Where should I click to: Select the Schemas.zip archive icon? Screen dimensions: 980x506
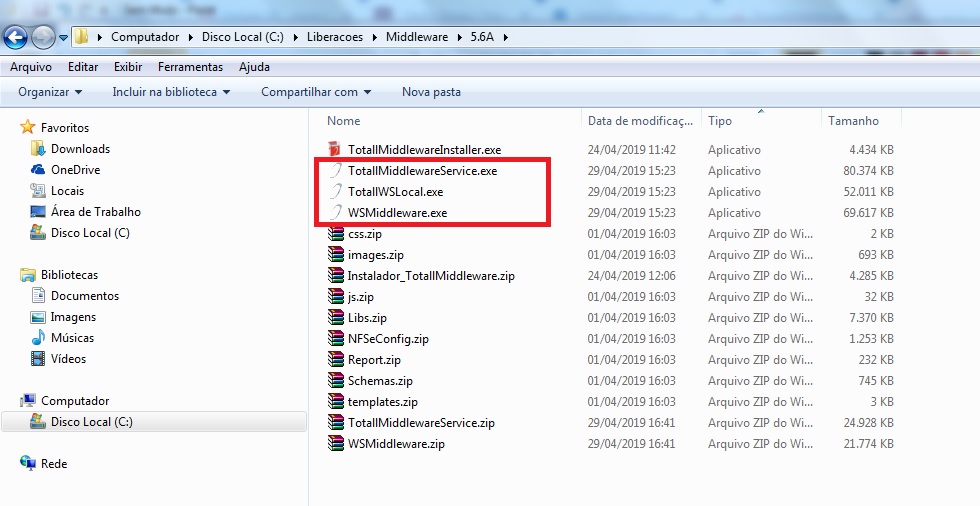[x=336, y=380]
